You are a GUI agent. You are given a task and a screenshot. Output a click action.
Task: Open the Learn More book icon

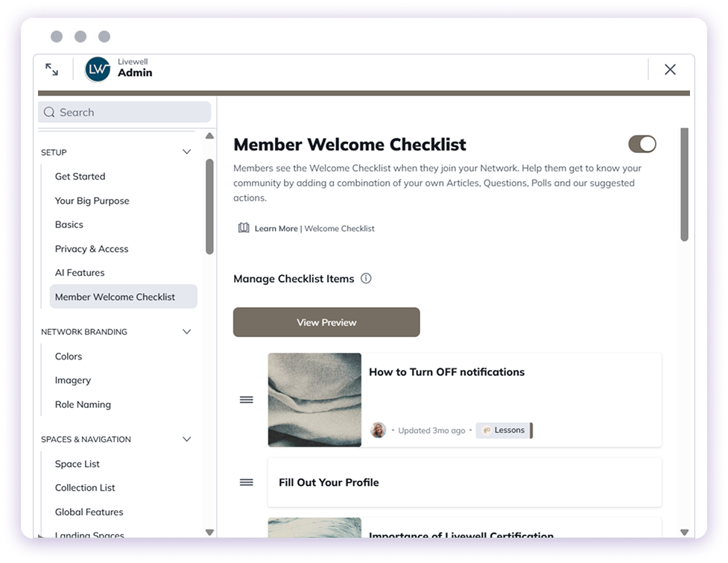coord(244,227)
